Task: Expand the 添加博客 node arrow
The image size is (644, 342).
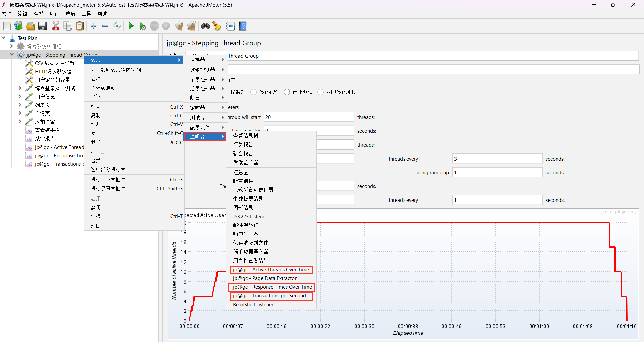Action: [x=20, y=121]
